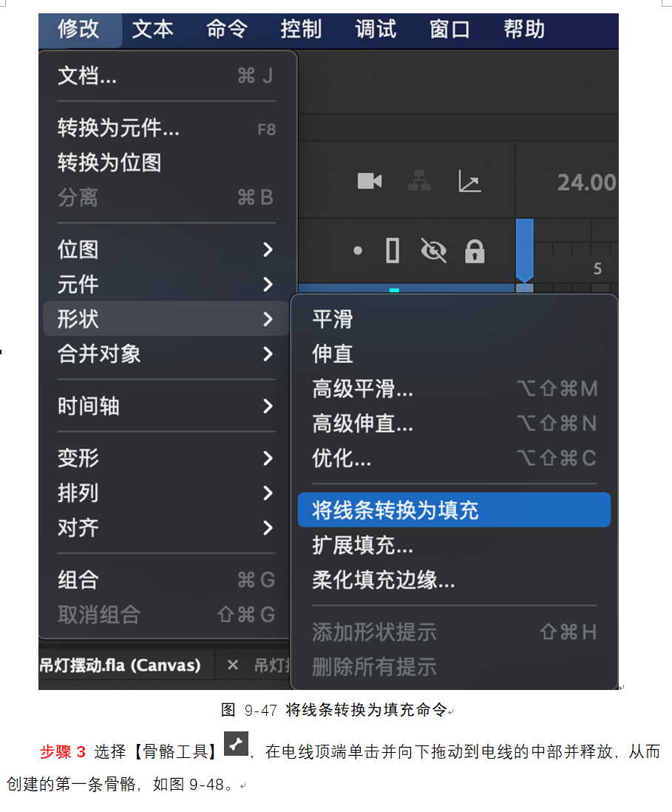Switch to 吊灯摆动.fla (Canvas) tab
Image resolution: width=672 pixels, height=812 pixels.
click(x=120, y=666)
